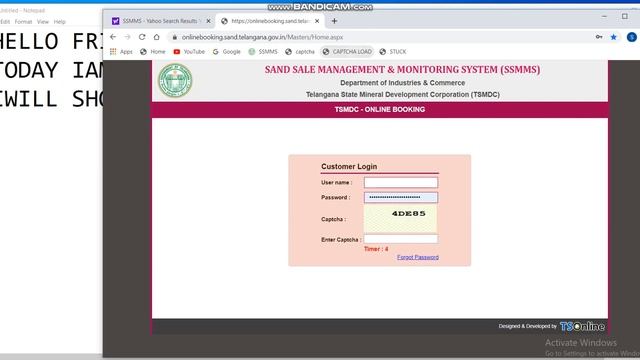The image size is (640, 360).
Task: Open the CAPTCHA LOAD bookmark
Action: tap(347, 52)
